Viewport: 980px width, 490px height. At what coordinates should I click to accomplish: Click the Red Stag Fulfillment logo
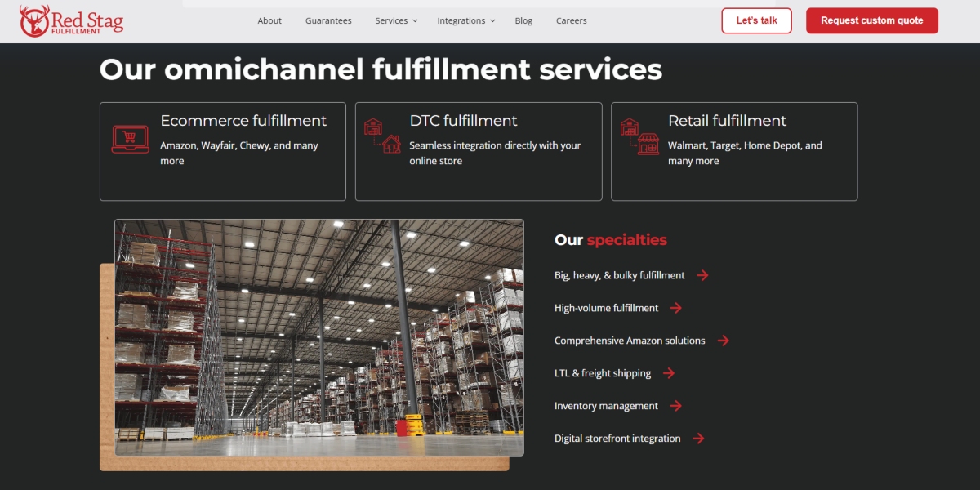pos(69,20)
